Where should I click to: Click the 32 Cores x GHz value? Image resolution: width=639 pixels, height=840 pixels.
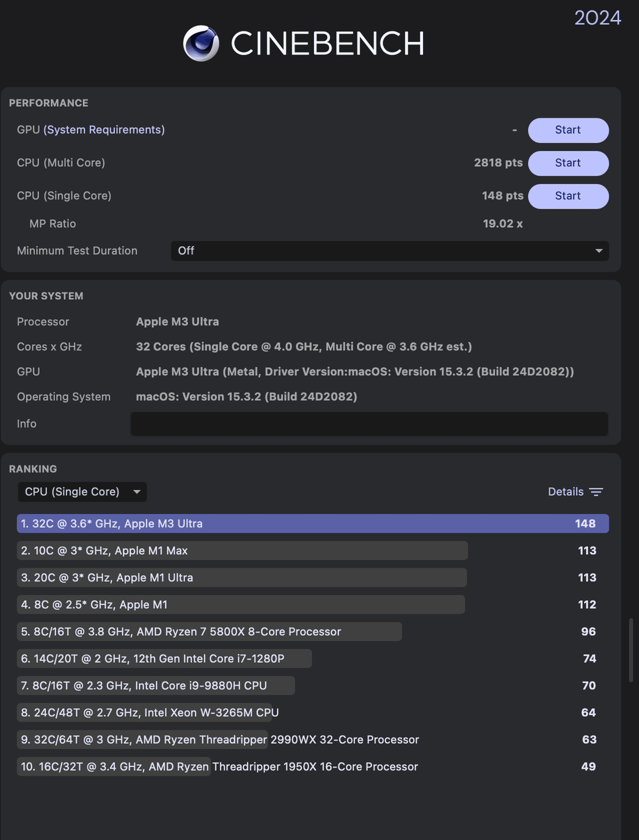click(x=304, y=346)
